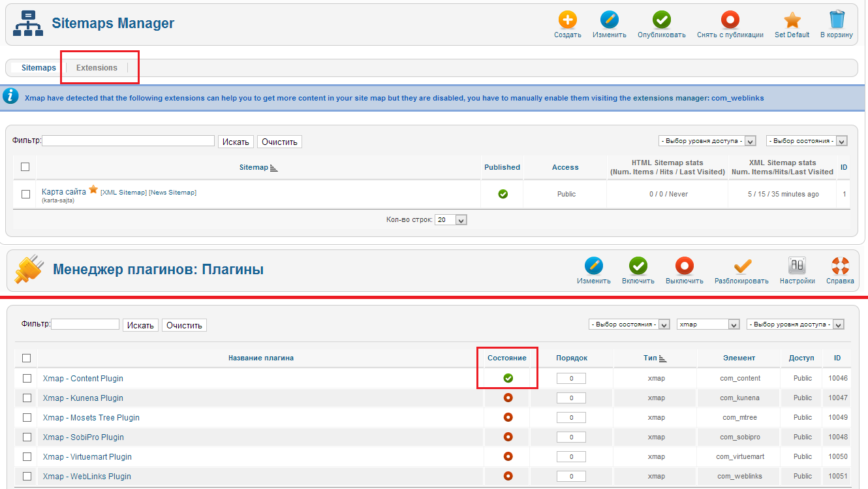Enable the Xmap - Virtuemart Plugin status icon
This screenshot has height=489, width=868.
click(x=508, y=456)
